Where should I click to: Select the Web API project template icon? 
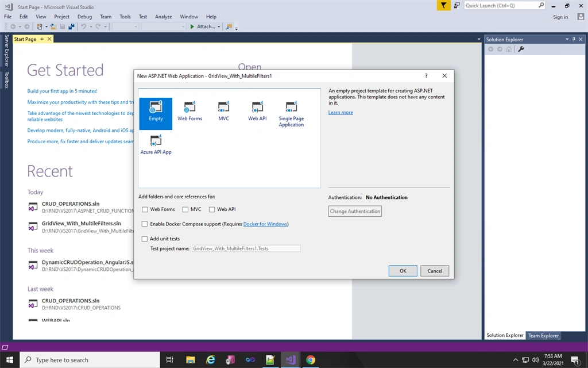[x=257, y=107]
